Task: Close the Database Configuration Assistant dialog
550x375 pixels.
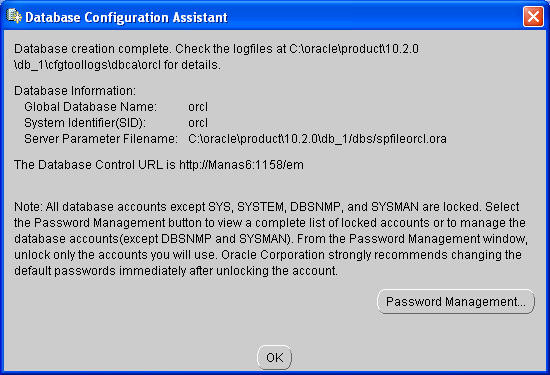Action: (533, 16)
